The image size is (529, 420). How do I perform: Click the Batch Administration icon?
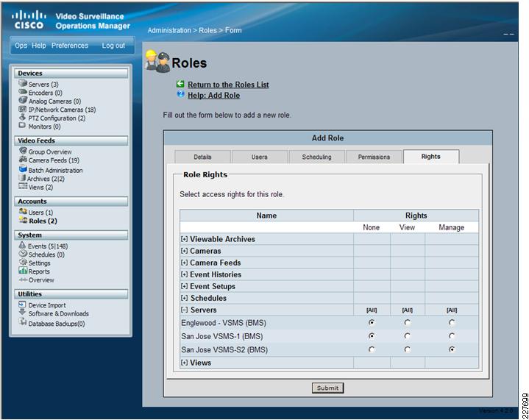23,168
